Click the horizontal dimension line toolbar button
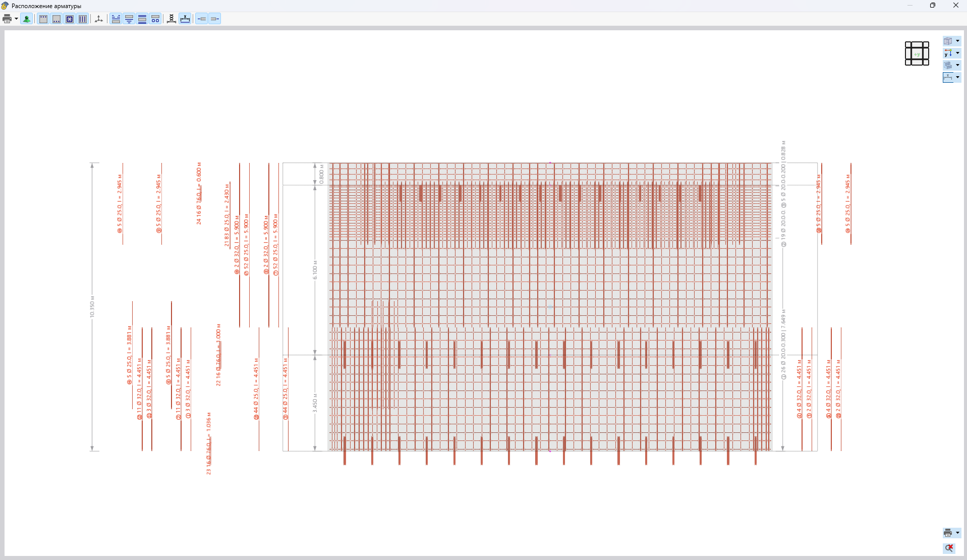 coord(185,19)
